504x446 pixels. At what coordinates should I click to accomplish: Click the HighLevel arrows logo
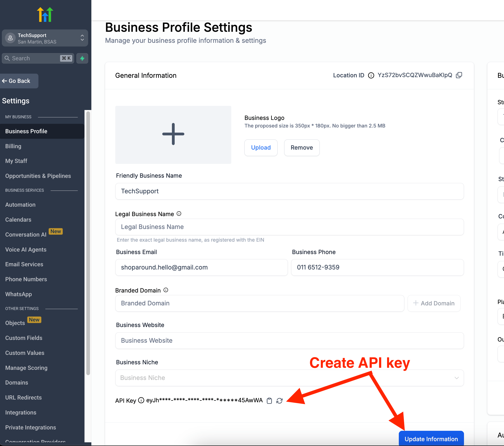click(x=45, y=14)
